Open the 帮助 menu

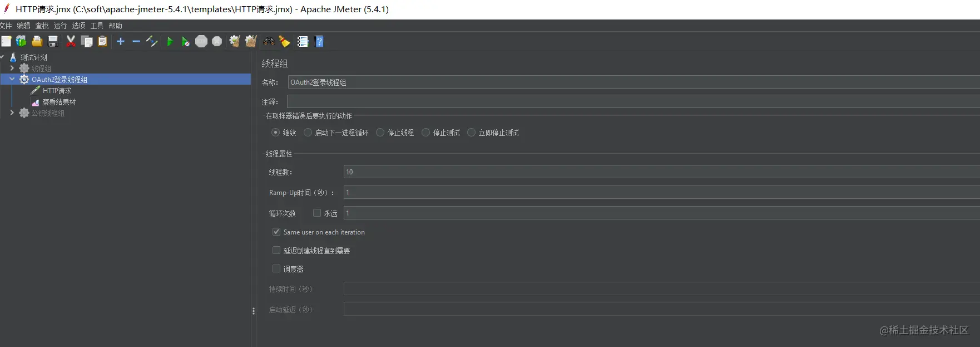[x=116, y=26]
